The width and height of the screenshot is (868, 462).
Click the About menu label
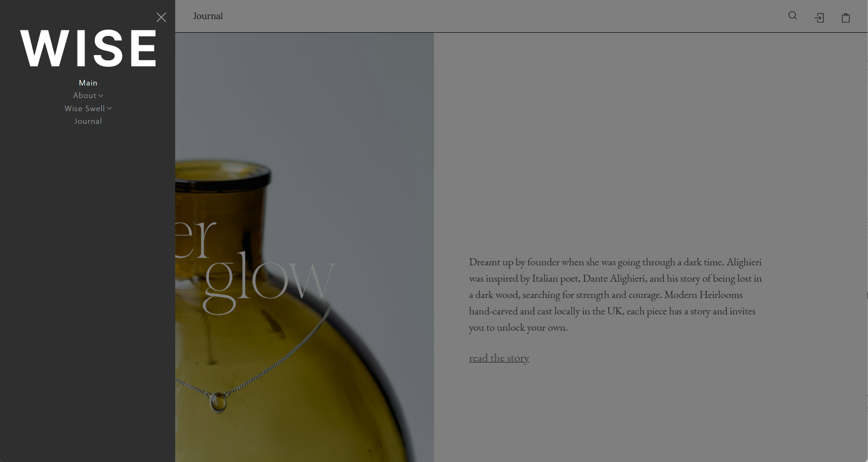coord(85,95)
